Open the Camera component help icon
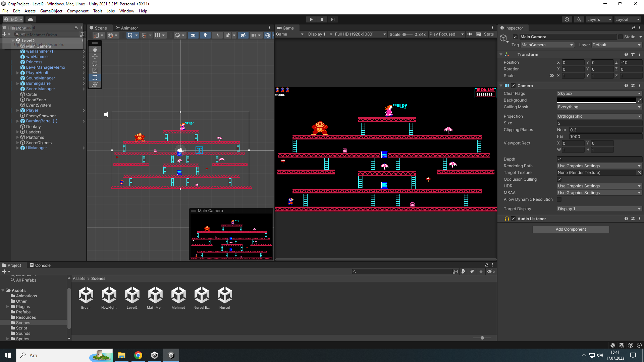This screenshot has width=644, height=362. pyautogui.click(x=626, y=85)
